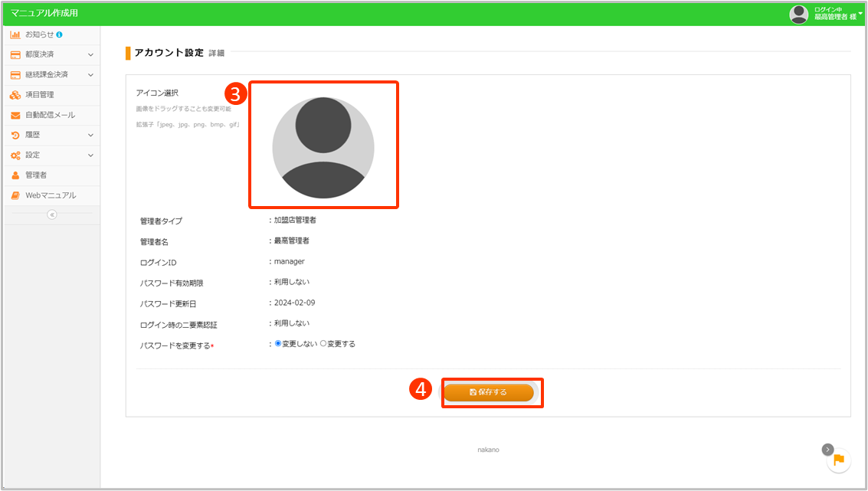This screenshot has height=491, width=868.
Task: Select the 変更しない radio button
Action: (x=278, y=344)
